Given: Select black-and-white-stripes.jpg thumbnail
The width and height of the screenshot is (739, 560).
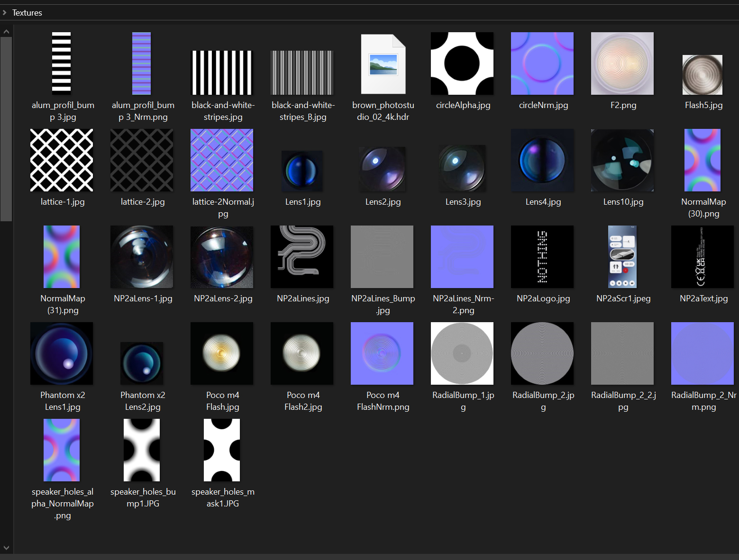Looking at the screenshot, I should (x=222, y=72).
